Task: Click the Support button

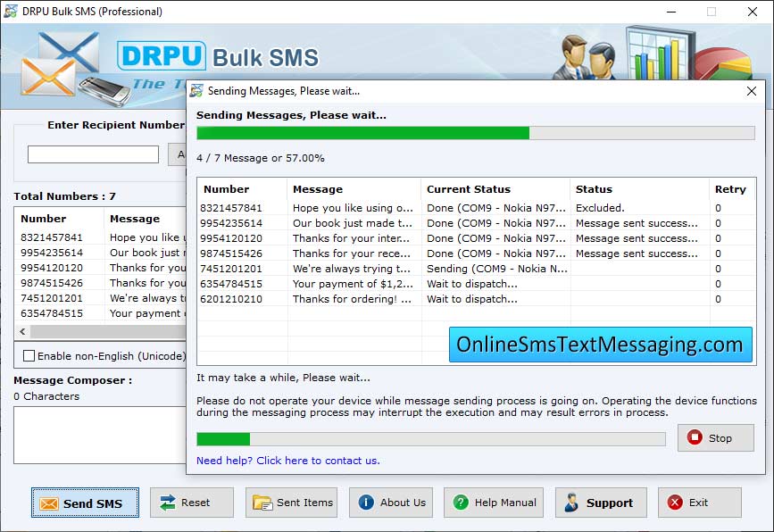Action: click(x=600, y=503)
